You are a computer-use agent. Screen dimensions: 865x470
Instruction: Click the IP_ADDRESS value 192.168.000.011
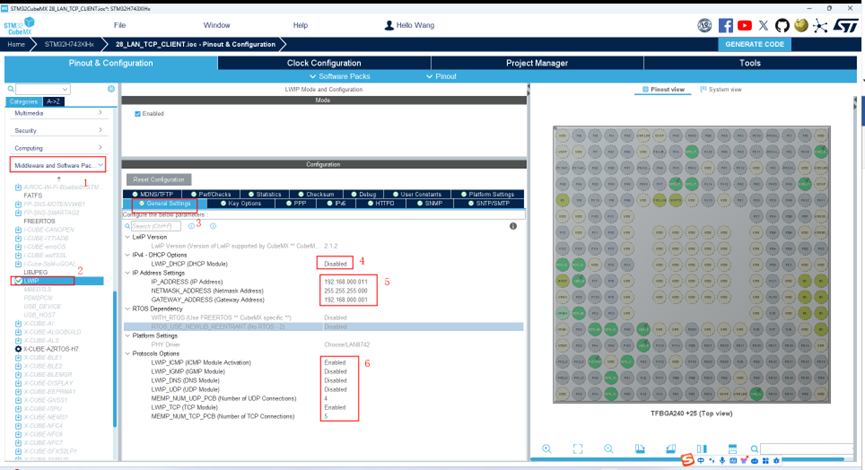pos(346,282)
